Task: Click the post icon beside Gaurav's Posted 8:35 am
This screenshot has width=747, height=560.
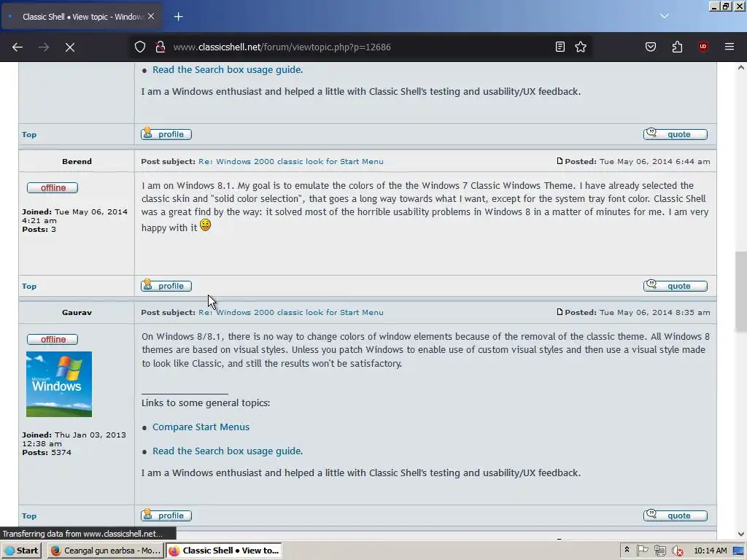Action: click(560, 312)
